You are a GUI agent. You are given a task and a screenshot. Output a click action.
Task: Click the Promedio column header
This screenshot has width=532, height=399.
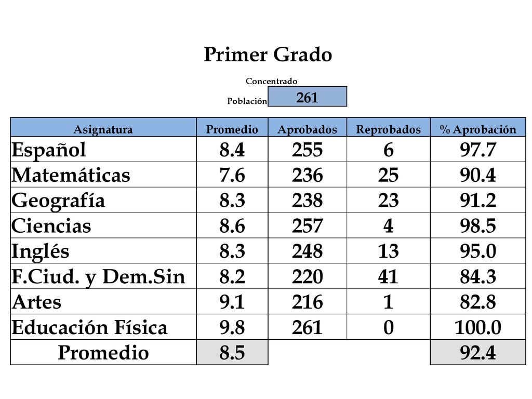point(232,128)
